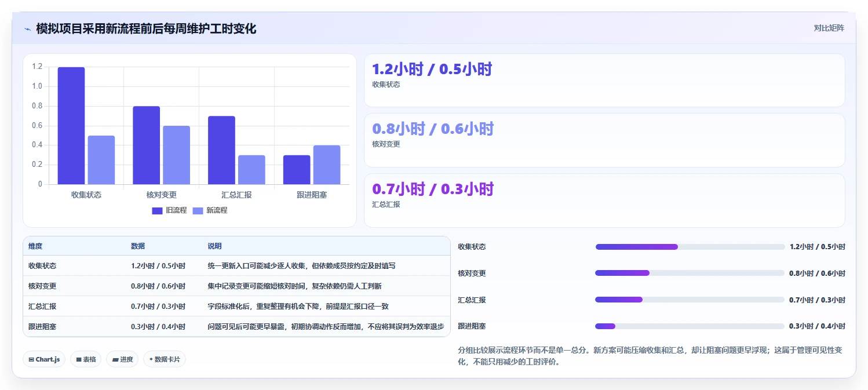Click the table cell 0.3小时 / 0.4小时
Image resolution: width=868 pixels, height=390 pixels.
(158, 327)
